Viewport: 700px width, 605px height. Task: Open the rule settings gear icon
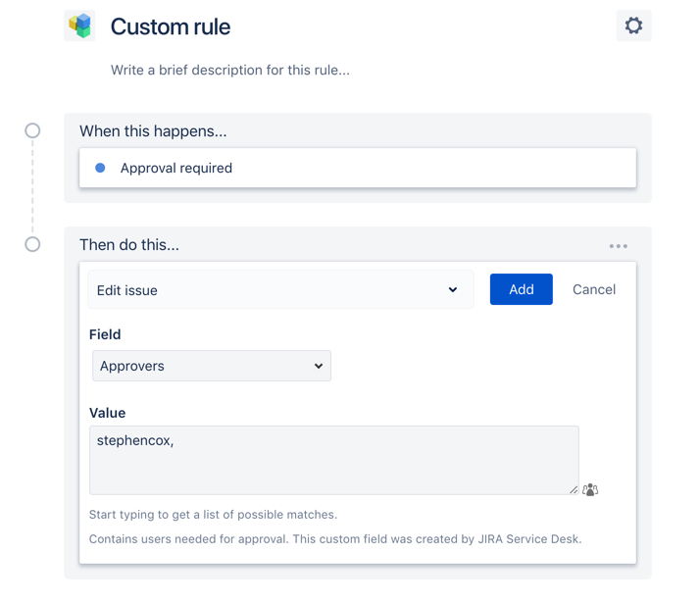tap(633, 25)
